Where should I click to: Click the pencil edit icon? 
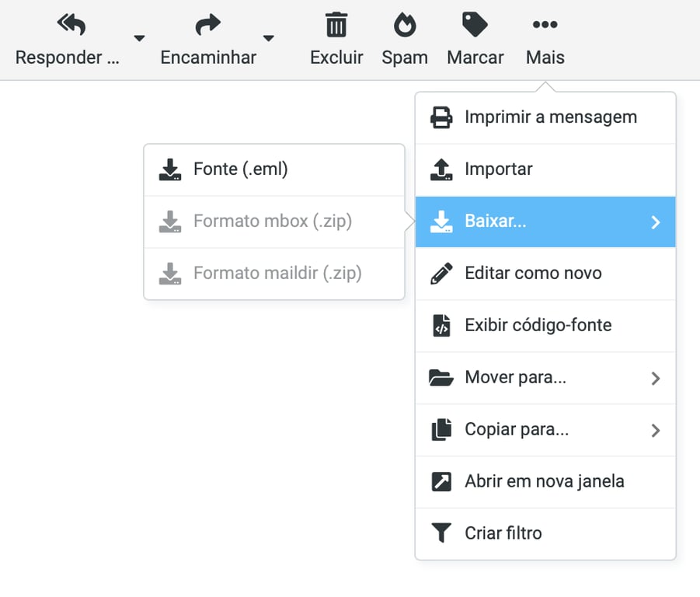[441, 274]
